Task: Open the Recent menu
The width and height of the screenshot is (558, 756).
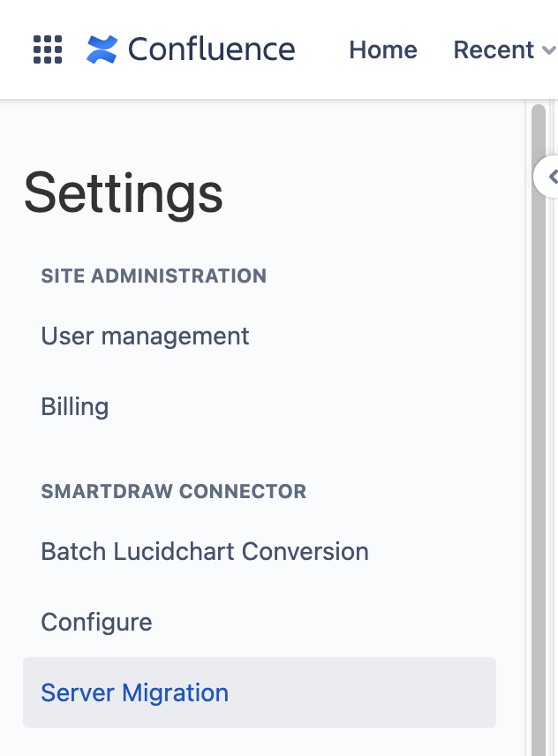Action: point(494,49)
